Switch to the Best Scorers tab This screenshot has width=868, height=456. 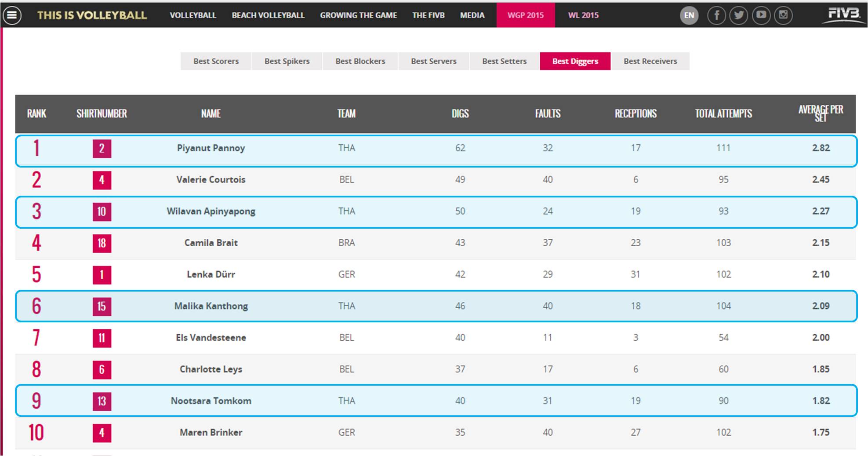216,61
